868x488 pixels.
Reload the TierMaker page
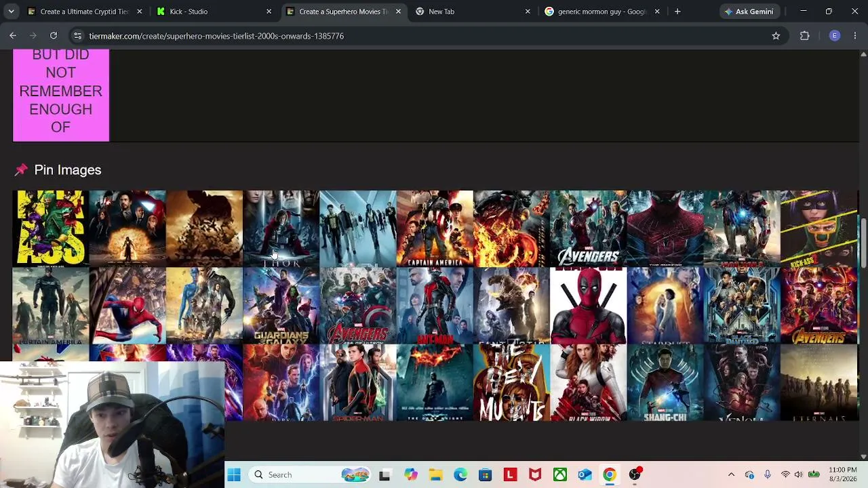pos(54,36)
